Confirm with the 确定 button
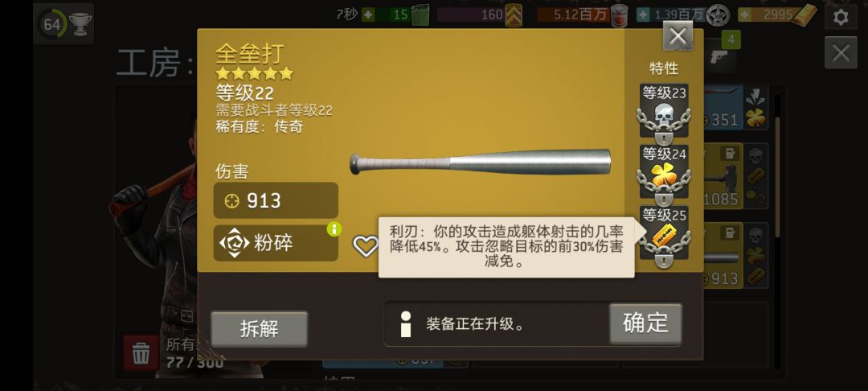The image size is (868, 391). (645, 323)
